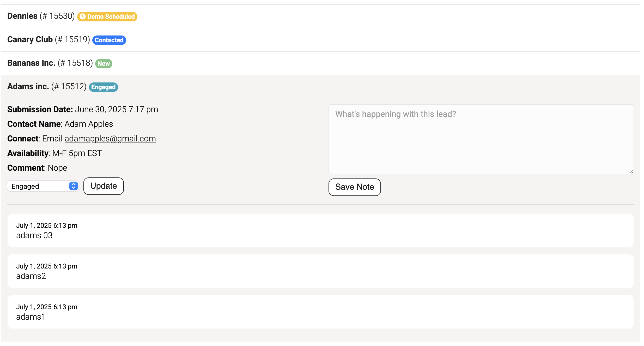Grab the textarea resize handle corner

coord(631,171)
